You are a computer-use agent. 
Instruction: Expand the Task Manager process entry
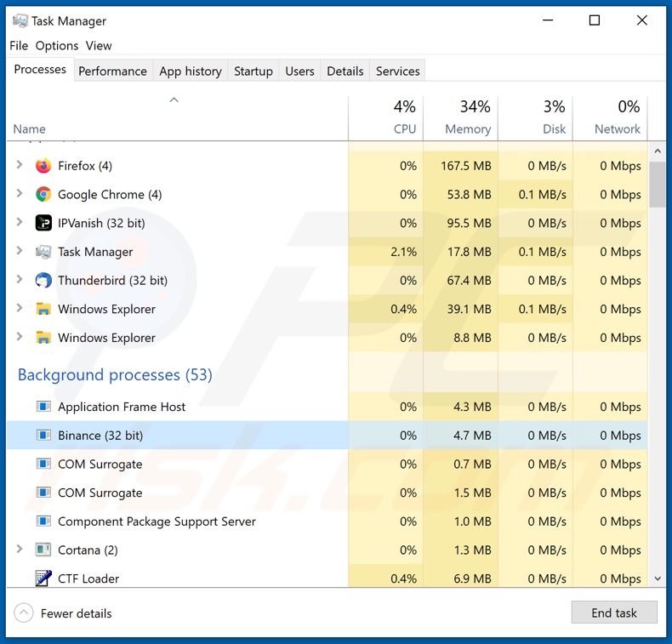[x=20, y=251]
